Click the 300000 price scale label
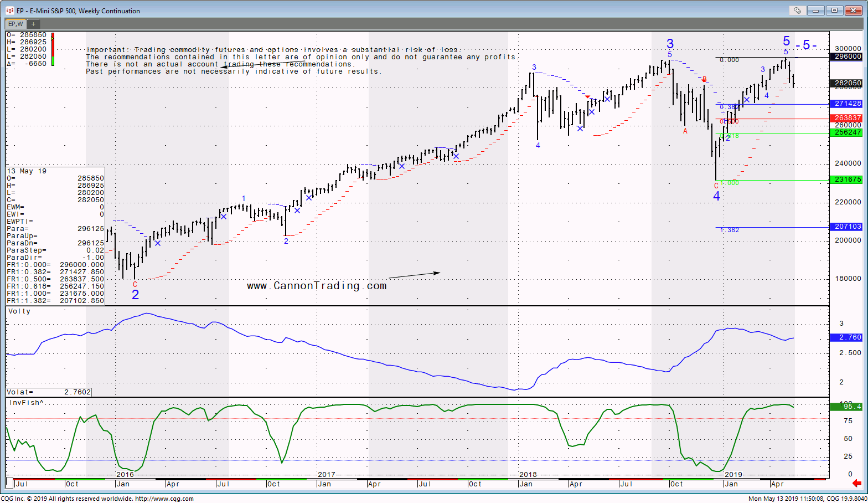 pyautogui.click(x=848, y=49)
